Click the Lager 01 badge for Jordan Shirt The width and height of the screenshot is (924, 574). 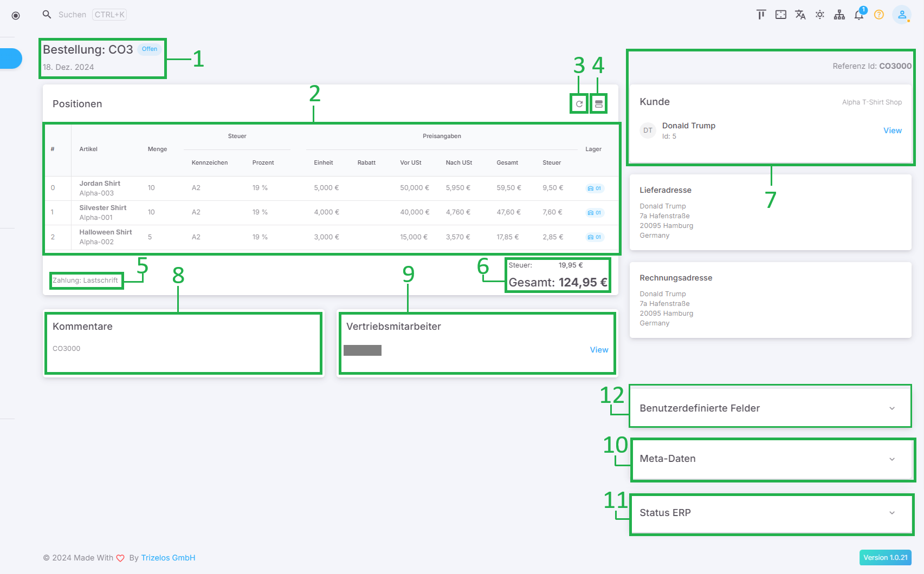(x=595, y=188)
